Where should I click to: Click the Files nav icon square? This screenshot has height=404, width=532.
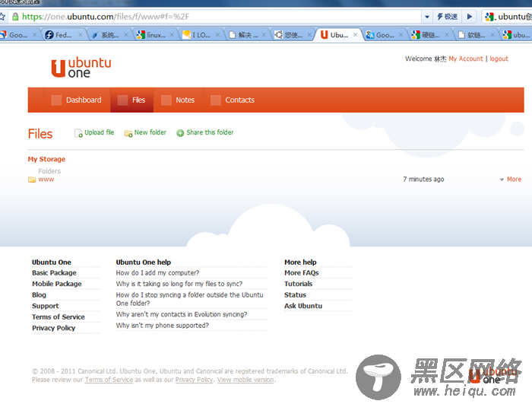[122, 100]
